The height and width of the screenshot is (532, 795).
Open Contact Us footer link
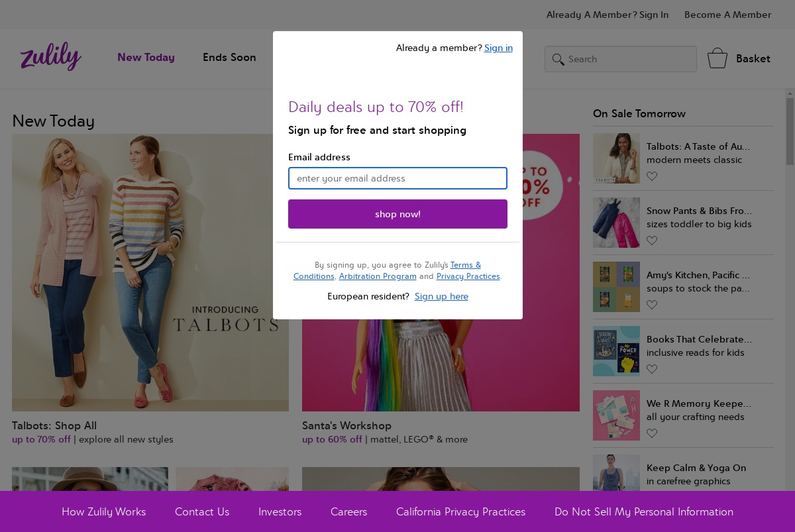tap(202, 511)
